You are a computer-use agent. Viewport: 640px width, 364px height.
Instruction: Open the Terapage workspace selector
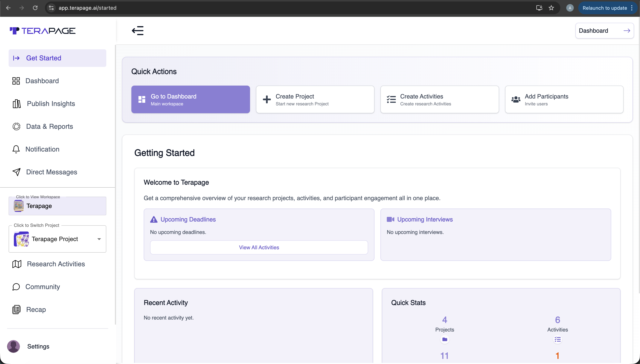point(58,206)
